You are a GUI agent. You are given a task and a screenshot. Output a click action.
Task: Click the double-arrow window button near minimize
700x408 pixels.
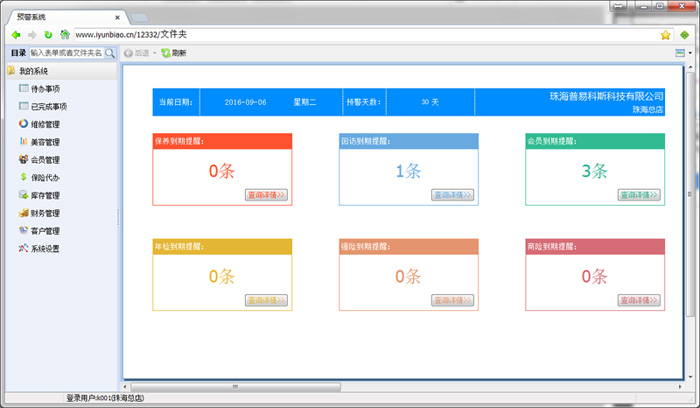point(619,6)
